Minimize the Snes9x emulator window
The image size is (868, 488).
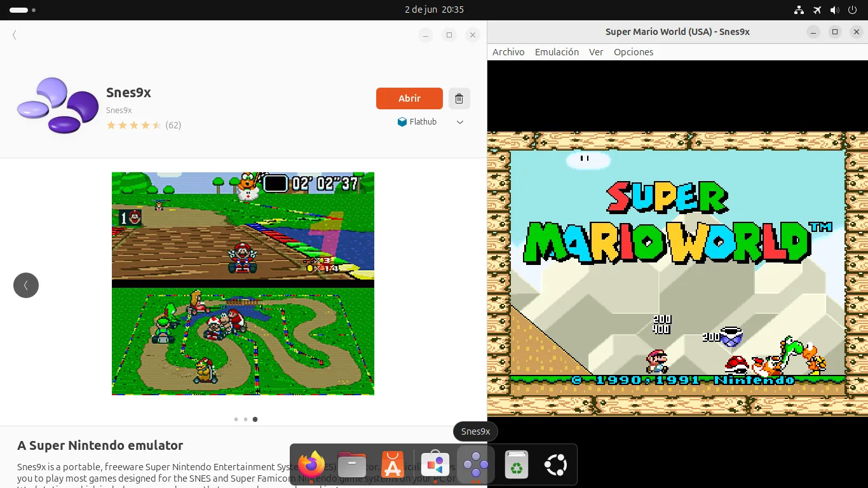[x=814, y=32]
